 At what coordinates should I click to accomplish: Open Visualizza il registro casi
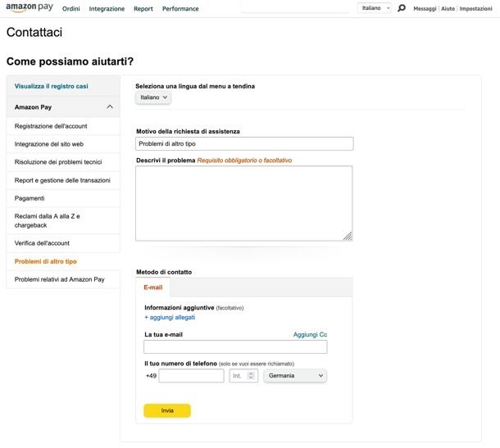[52, 86]
